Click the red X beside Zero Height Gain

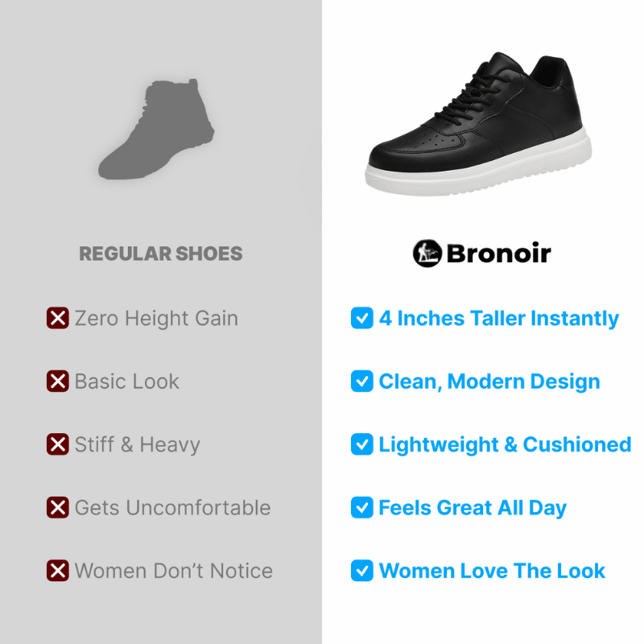click(57, 318)
